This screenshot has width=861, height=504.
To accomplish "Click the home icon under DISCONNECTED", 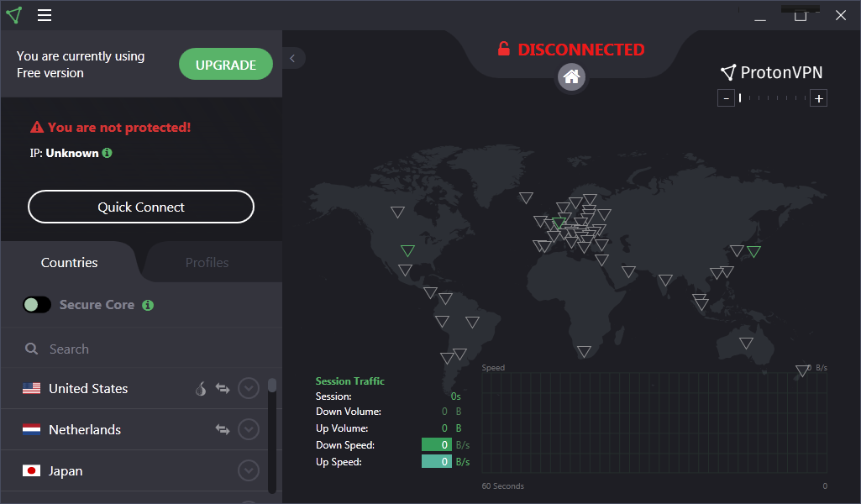I will (x=572, y=76).
